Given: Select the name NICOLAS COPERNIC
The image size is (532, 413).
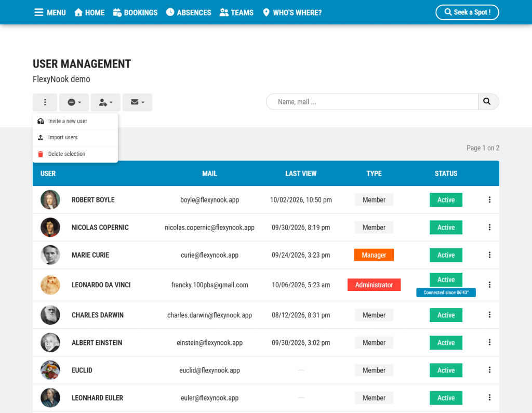Looking at the screenshot, I should 100,228.
